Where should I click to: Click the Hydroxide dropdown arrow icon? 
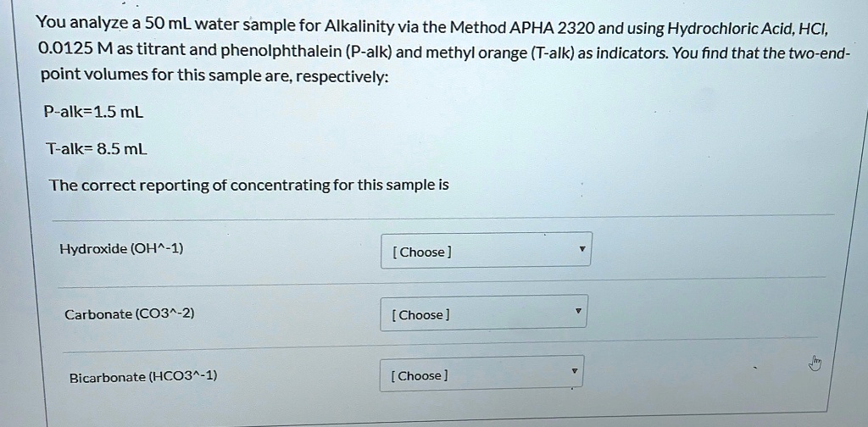pyautogui.click(x=581, y=250)
